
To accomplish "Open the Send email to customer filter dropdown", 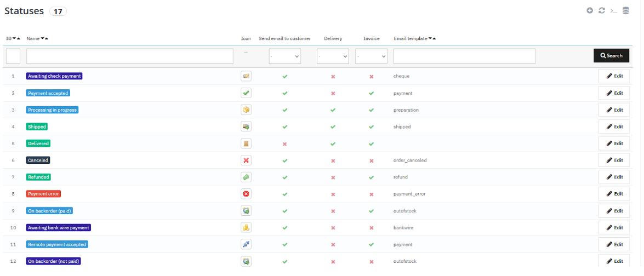I will click(285, 56).
